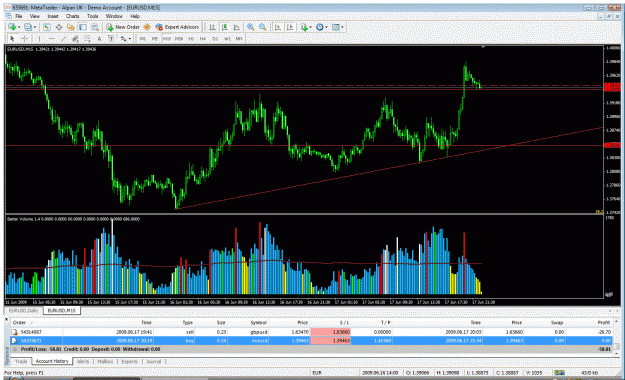Viewport: 625px width, 380px height.
Task: Select the Vertical Line tool
Action: click(39, 39)
